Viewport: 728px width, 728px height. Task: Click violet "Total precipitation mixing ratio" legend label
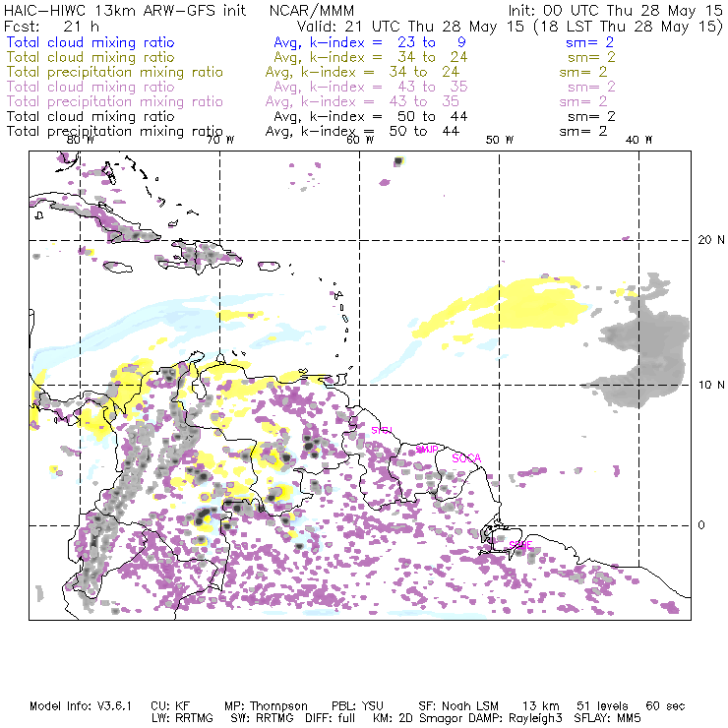pos(115,101)
